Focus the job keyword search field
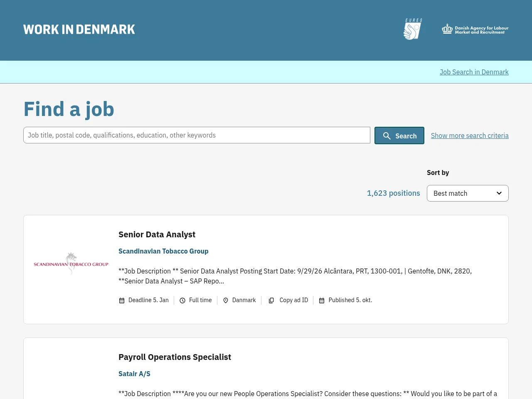 [197, 135]
